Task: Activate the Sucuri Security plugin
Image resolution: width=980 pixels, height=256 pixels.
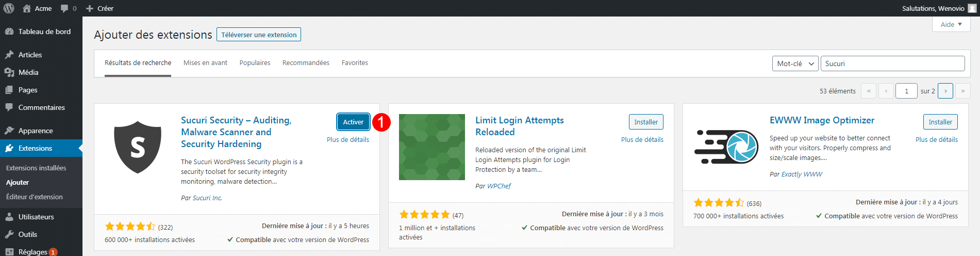Action: pos(353,122)
